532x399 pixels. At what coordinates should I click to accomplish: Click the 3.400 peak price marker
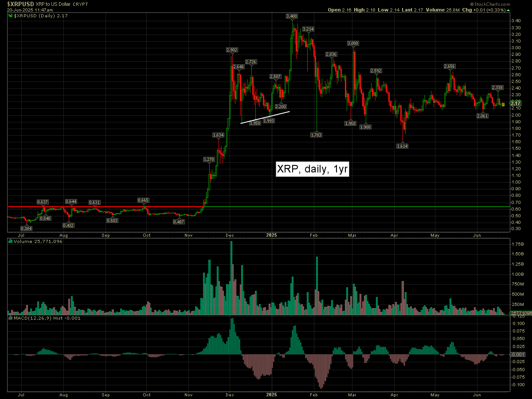coord(292,16)
